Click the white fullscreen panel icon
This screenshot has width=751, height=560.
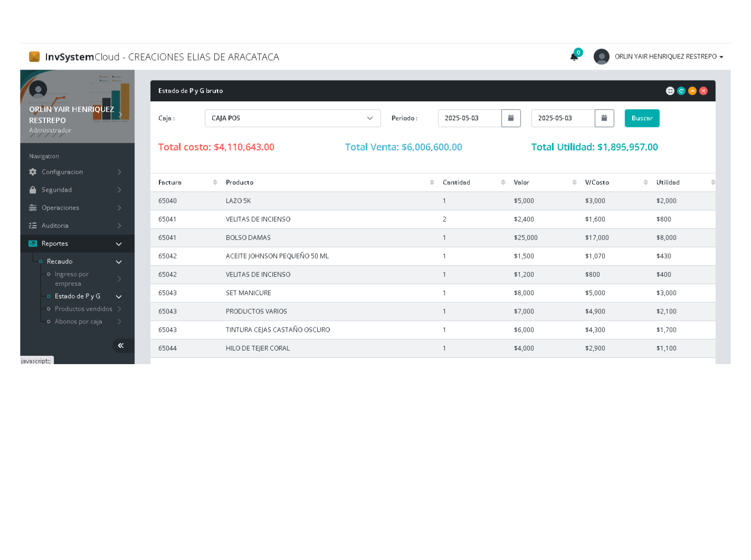(669, 91)
